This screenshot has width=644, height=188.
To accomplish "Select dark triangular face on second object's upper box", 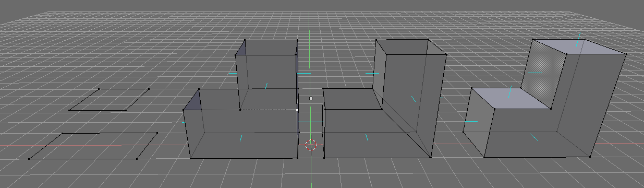I will pos(241,49).
